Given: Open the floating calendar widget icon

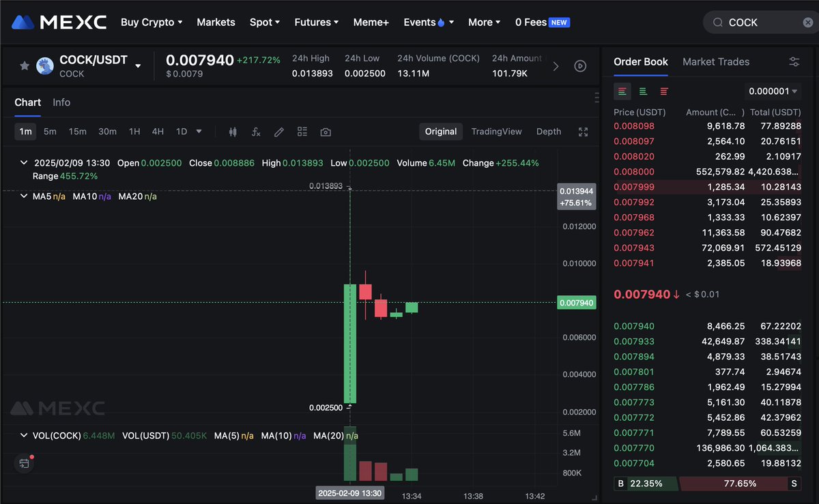Looking at the screenshot, I should pyautogui.click(x=25, y=463).
